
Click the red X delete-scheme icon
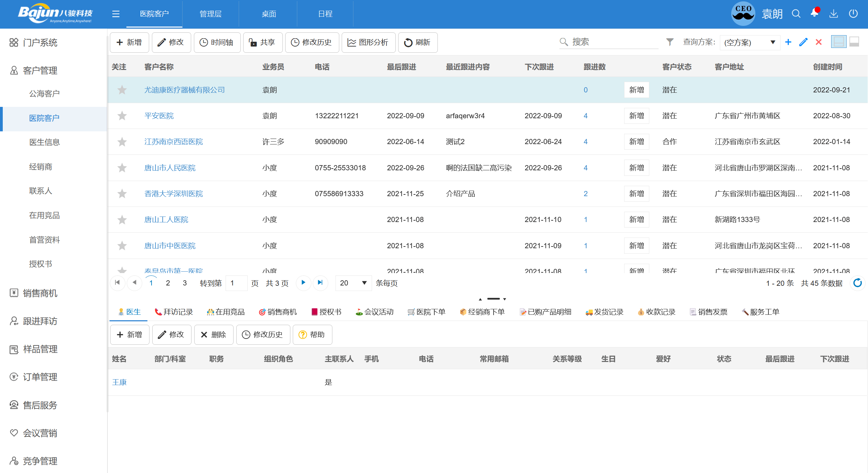819,42
